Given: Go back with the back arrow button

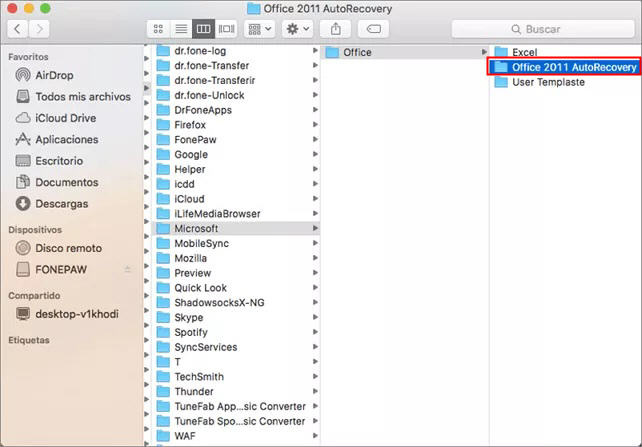Looking at the screenshot, I should click(x=18, y=29).
